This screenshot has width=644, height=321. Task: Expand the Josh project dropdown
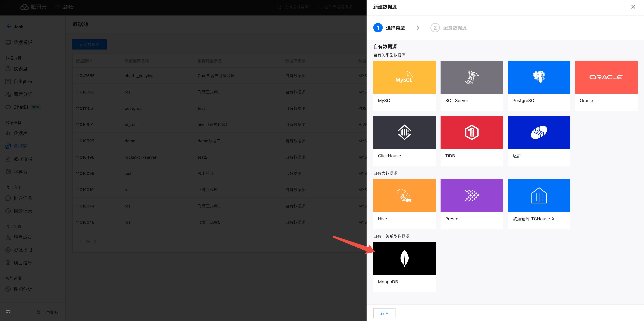point(55,27)
